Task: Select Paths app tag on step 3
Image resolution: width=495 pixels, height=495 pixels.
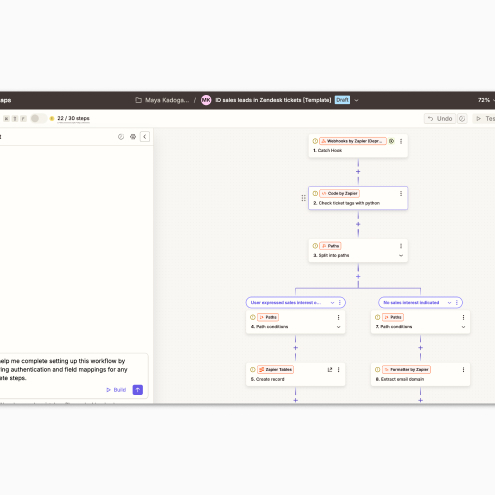Action: pyautogui.click(x=330, y=246)
